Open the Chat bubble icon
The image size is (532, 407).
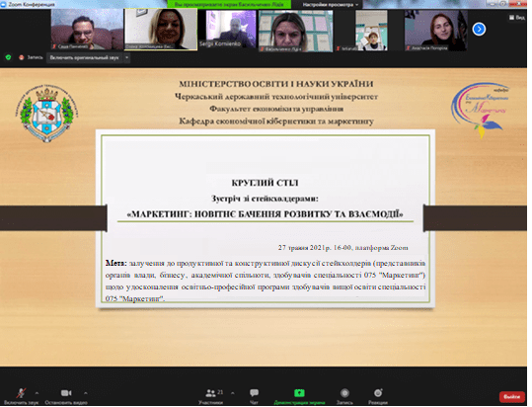click(x=254, y=393)
